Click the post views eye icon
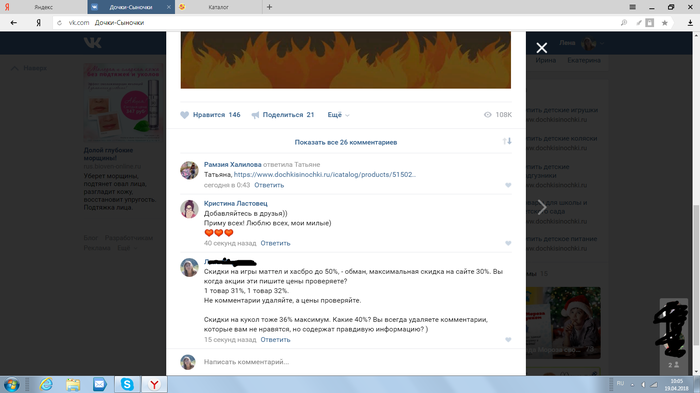 click(488, 115)
